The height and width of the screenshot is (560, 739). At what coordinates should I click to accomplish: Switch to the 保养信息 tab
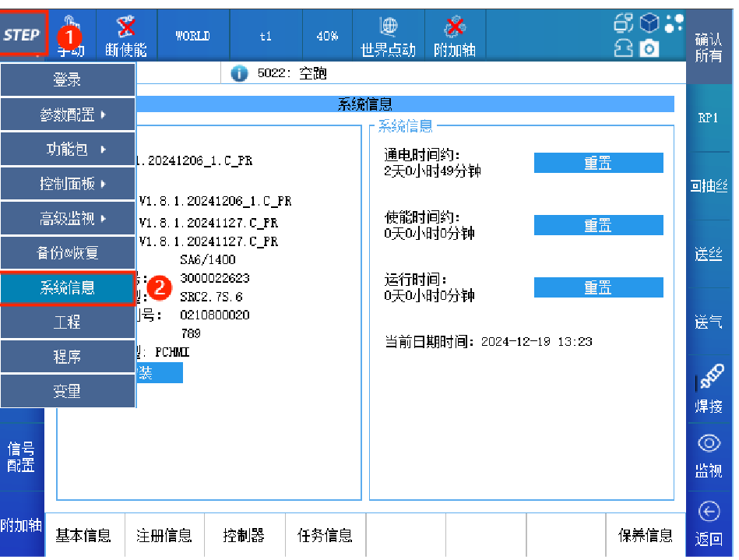click(645, 535)
